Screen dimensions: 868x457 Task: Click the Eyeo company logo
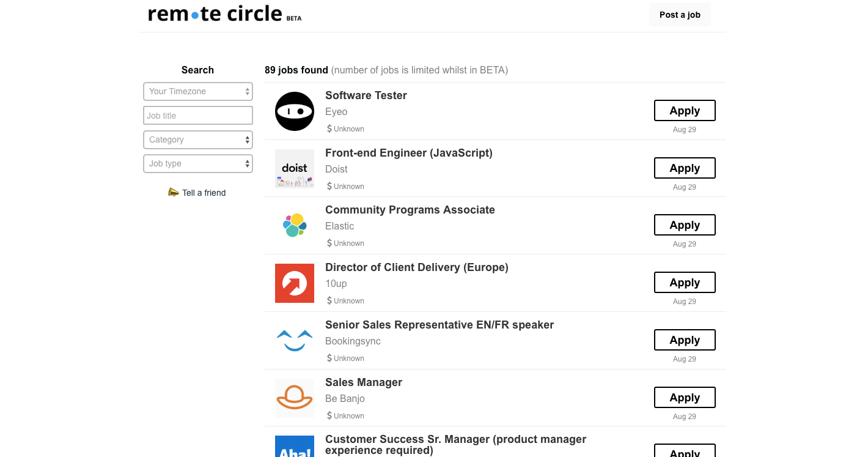(x=295, y=111)
